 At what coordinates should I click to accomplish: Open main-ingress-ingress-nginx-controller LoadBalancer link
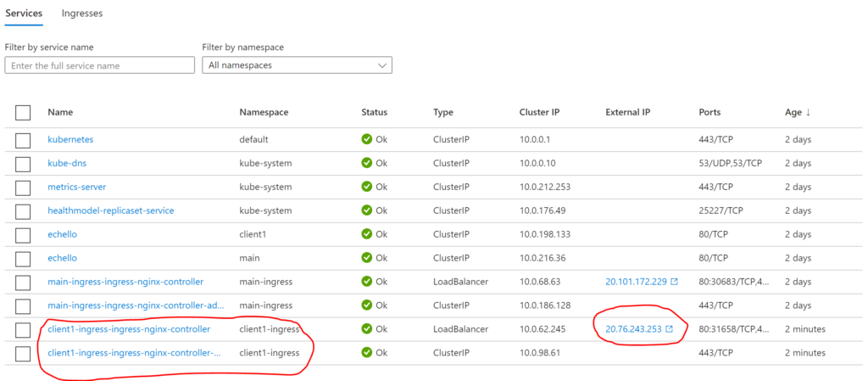(x=125, y=282)
